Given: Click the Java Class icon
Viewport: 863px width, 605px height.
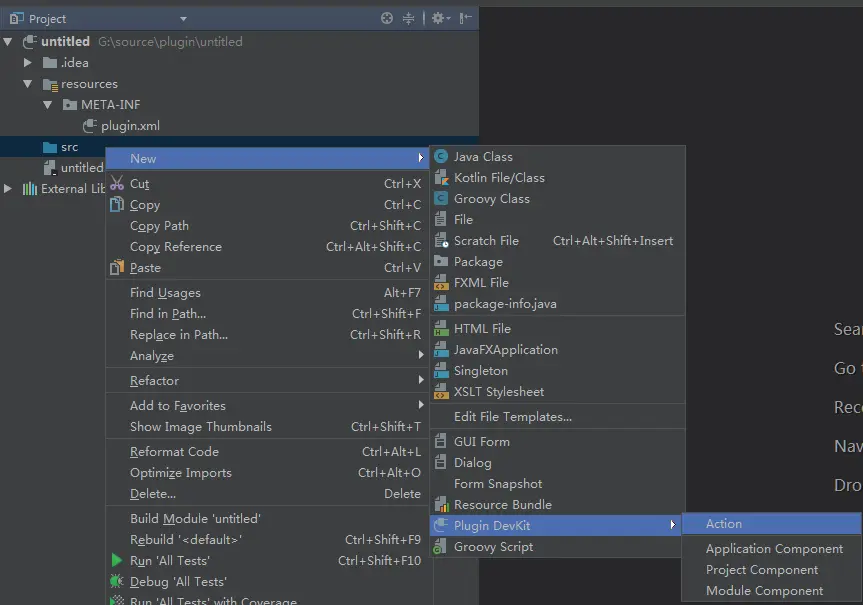Looking at the screenshot, I should click(441, 156).
